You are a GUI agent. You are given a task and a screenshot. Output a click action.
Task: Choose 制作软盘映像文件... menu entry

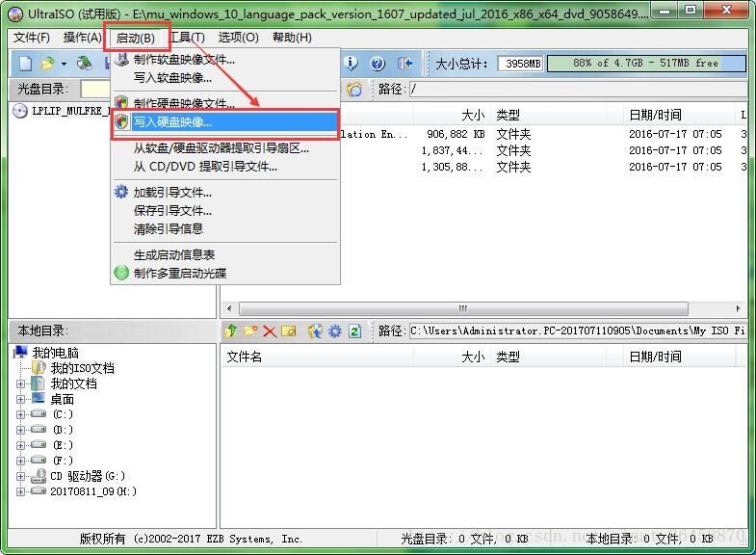pyautogui.click(x=225, y=60)
